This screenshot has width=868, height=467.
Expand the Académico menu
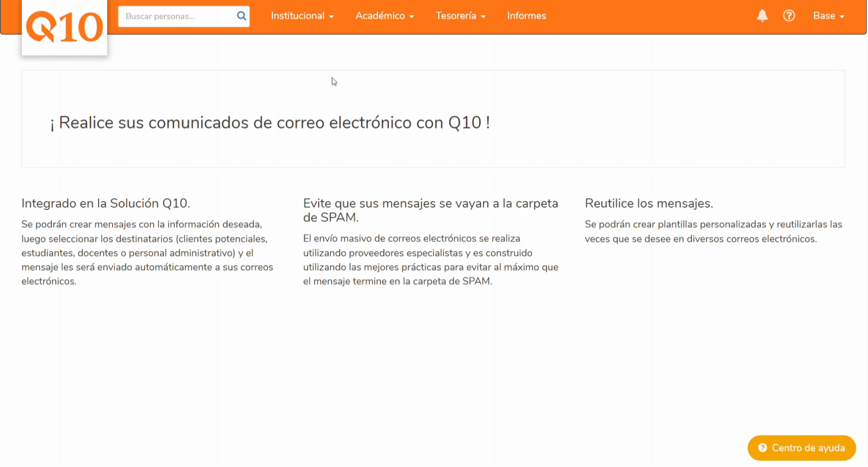(385, 16)
